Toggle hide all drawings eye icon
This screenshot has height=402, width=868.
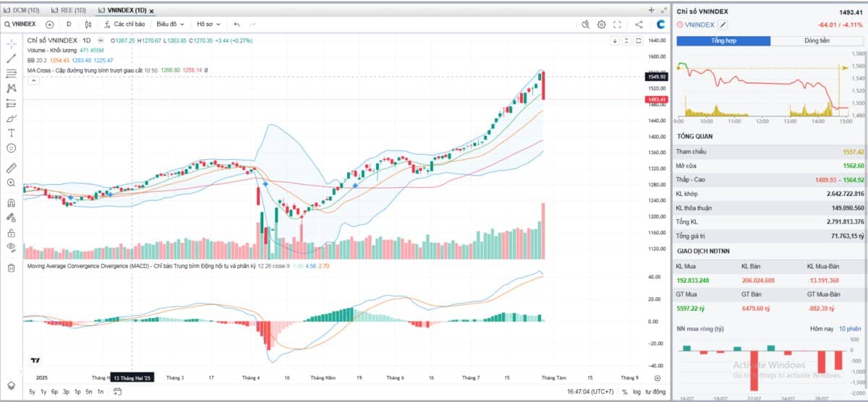pyautogui.click(x=12, y=248)
